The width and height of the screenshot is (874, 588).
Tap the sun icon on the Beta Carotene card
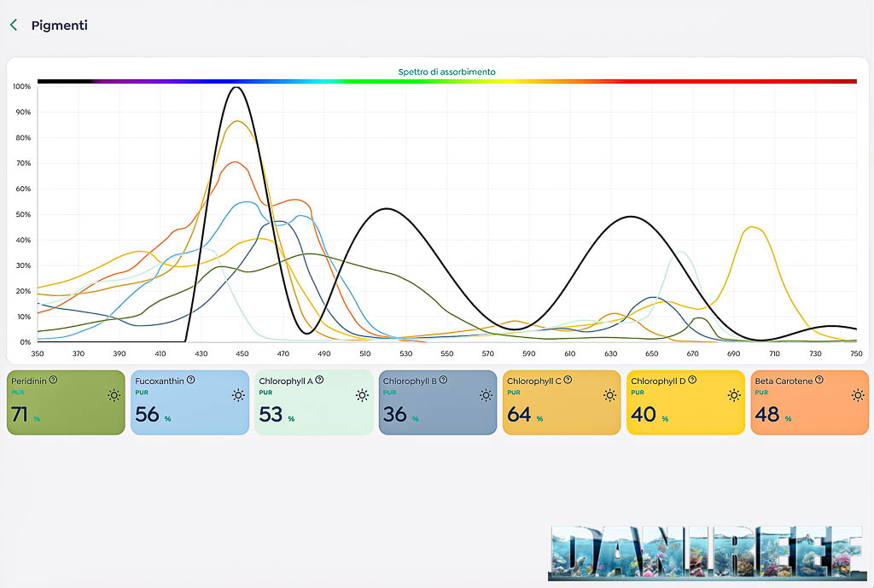pos(858,395)
